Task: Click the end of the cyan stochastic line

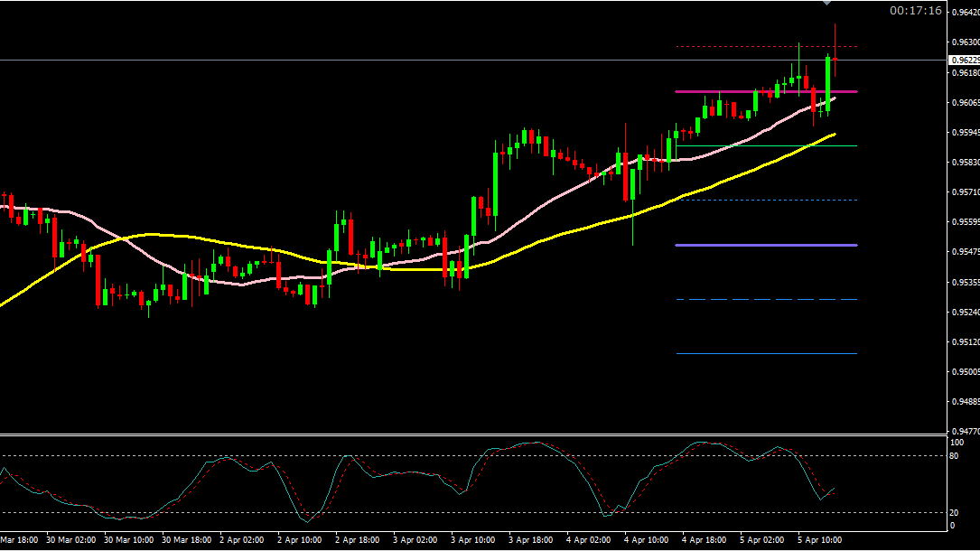Action: point(835,489)
